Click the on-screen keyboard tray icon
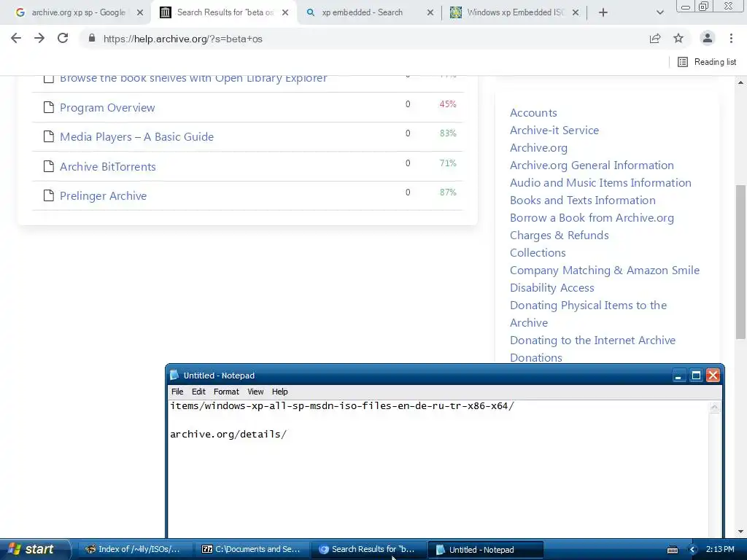 tap(673, 550)
